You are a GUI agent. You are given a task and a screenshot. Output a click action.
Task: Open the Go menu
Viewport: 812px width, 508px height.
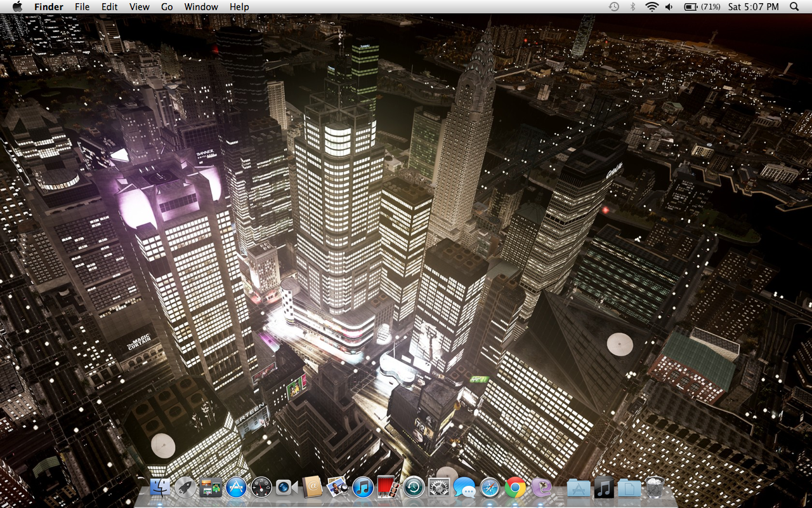tap(167, 6)
